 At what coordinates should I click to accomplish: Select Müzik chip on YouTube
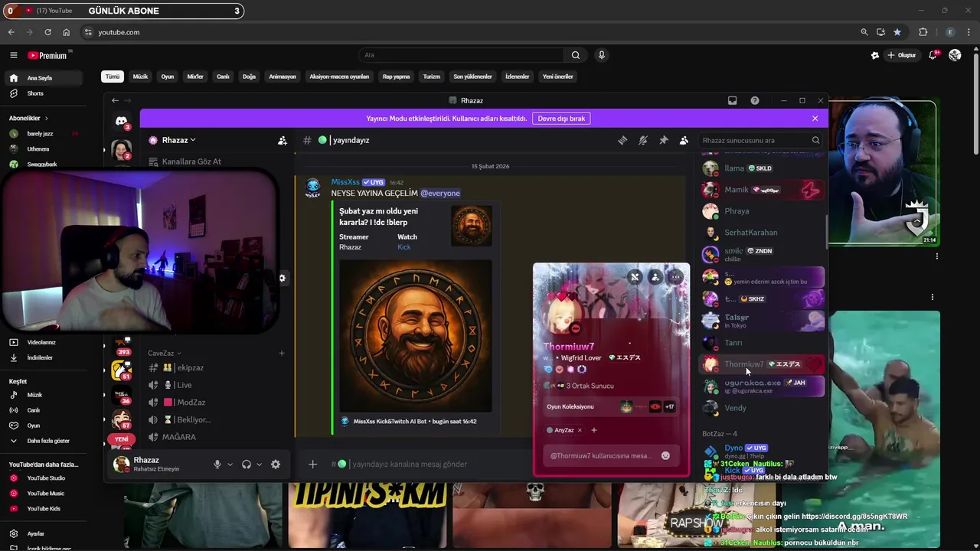(140, 77)
